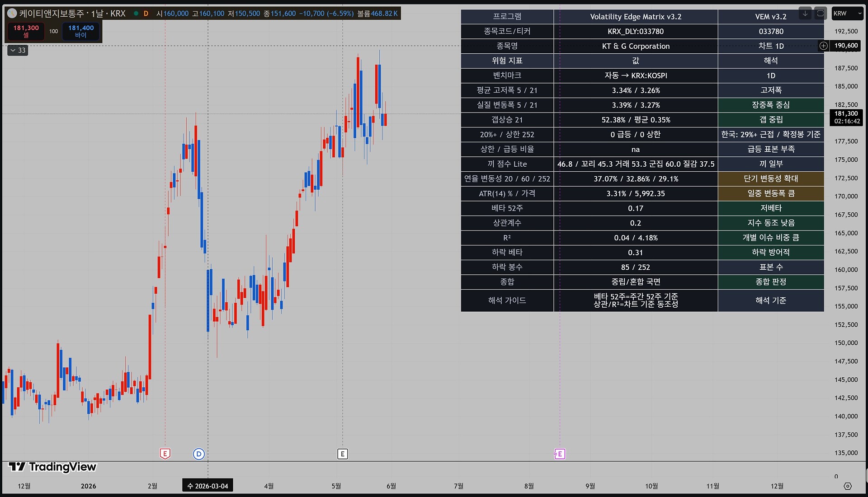
Task: Click the 181,400 buy button
Action: point(81,31)
